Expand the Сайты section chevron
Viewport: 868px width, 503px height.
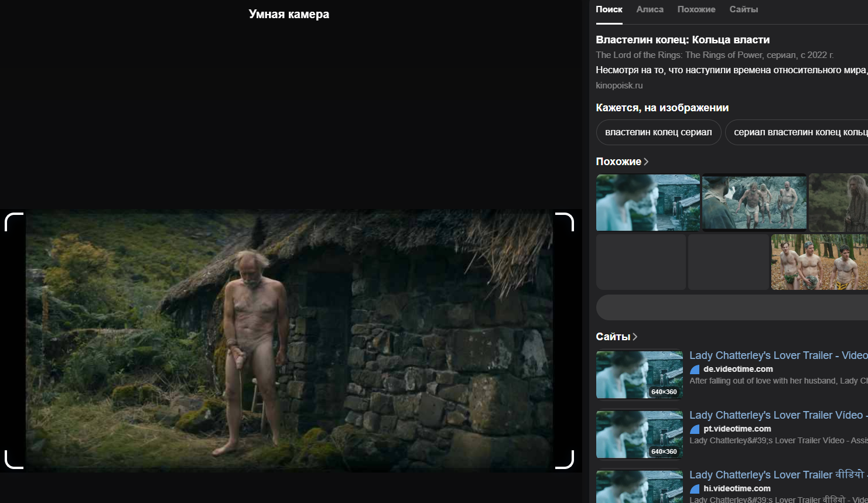635,337
